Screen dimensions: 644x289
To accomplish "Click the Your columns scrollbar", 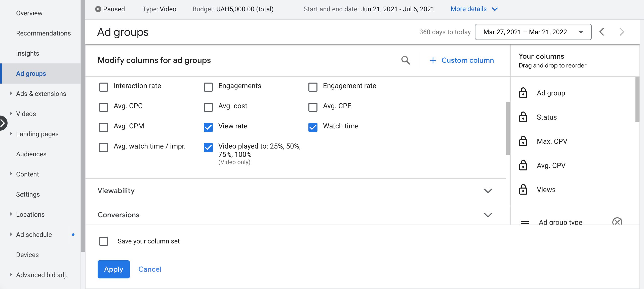I will (x=637, y=100).
